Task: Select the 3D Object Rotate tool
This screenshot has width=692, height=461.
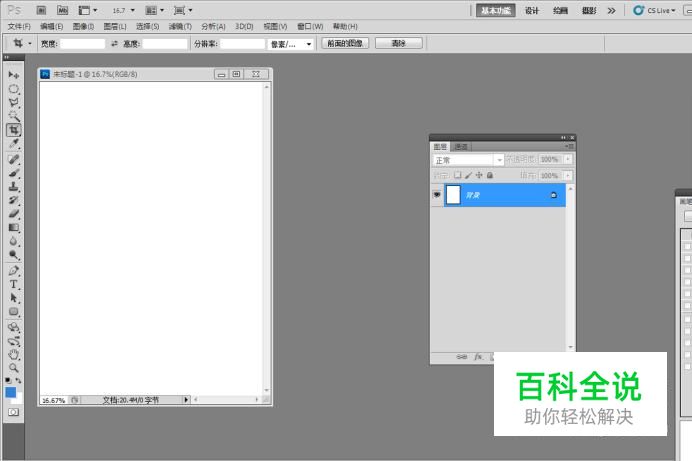Action: click(x=14, y=327)
